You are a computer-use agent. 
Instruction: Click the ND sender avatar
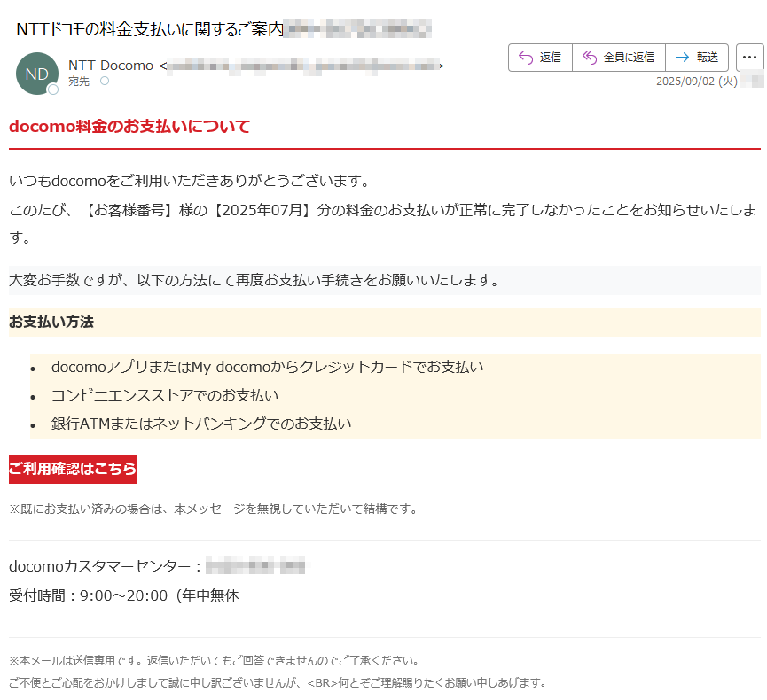pyautogui.click(x=37, y=74)
